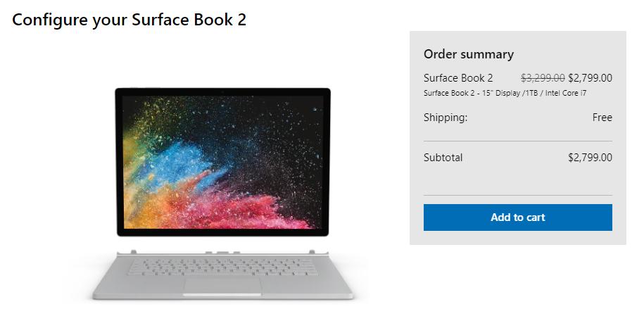Viewport: 644px width, 316px height.
Task: Click the Add to cart button
Action: (x=517, y=217)
